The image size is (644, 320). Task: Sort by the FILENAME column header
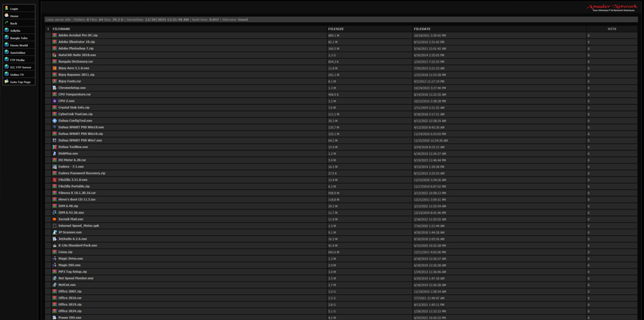coord(61,29)
